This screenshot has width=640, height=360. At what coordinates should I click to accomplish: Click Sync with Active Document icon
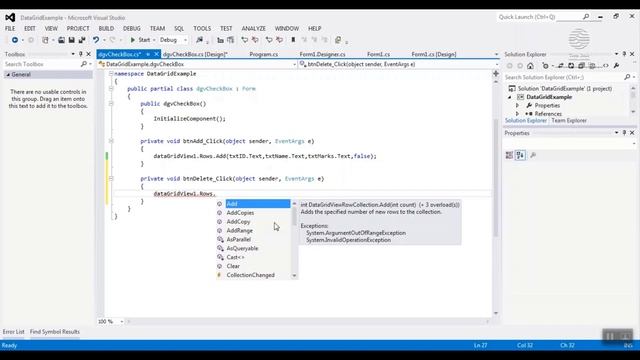tap(561, 66)
